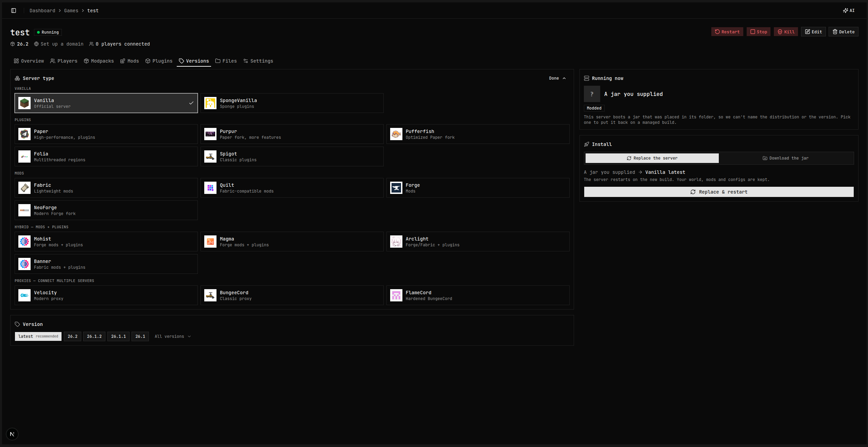Click the Fabric server icon
This screenshot has height=447, width=868.
click(x=24, y=188)
